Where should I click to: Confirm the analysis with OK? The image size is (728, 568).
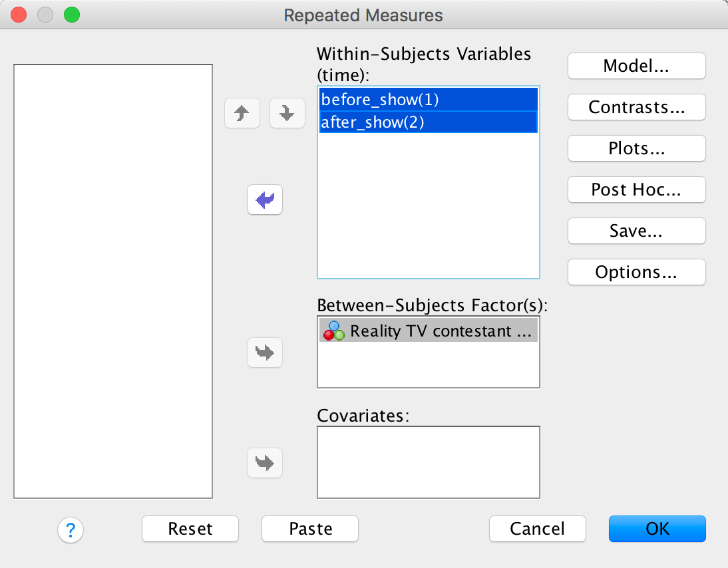(x=657, y=529)
